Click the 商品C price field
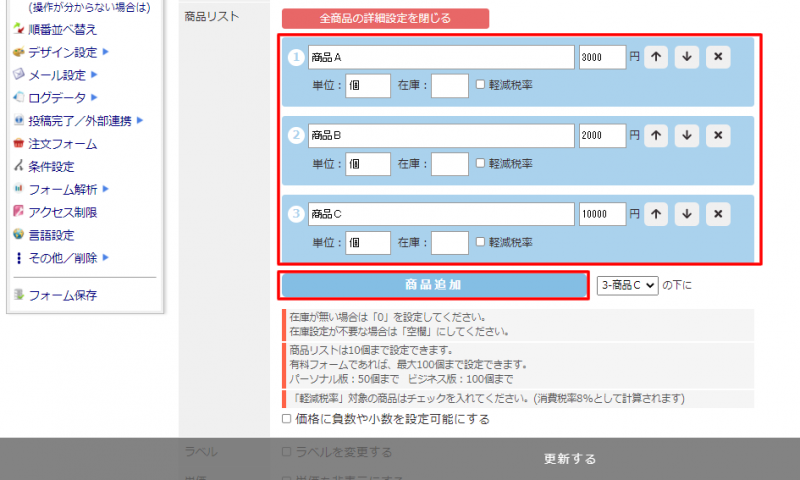Image resolution: width=800 pixels, height=480 pixels. tap(602, 213)
